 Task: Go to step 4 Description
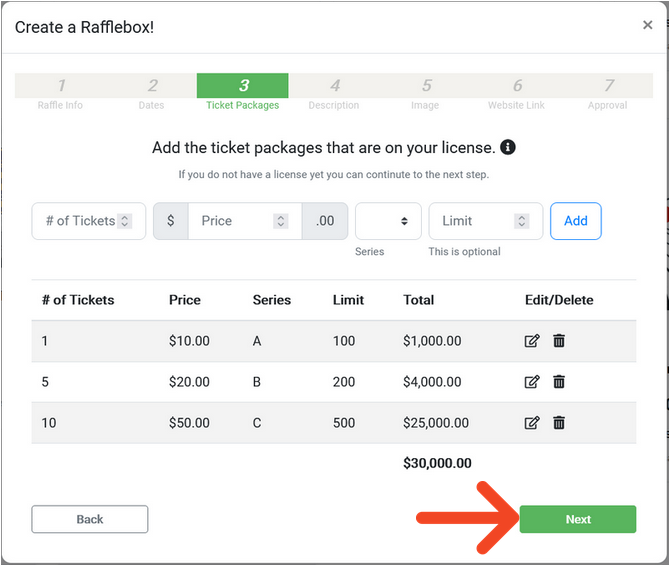pos(334,92)
